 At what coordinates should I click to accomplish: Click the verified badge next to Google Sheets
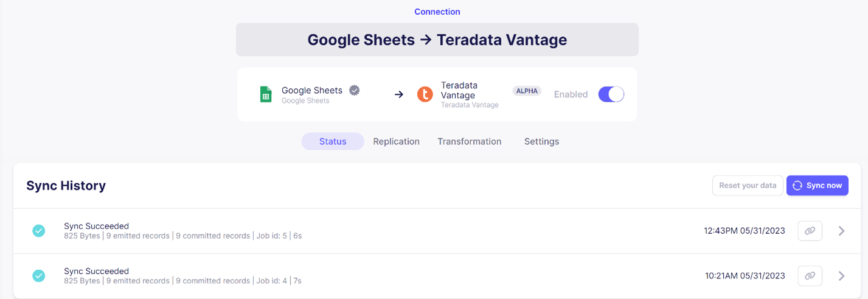click(x=355, y=90)
